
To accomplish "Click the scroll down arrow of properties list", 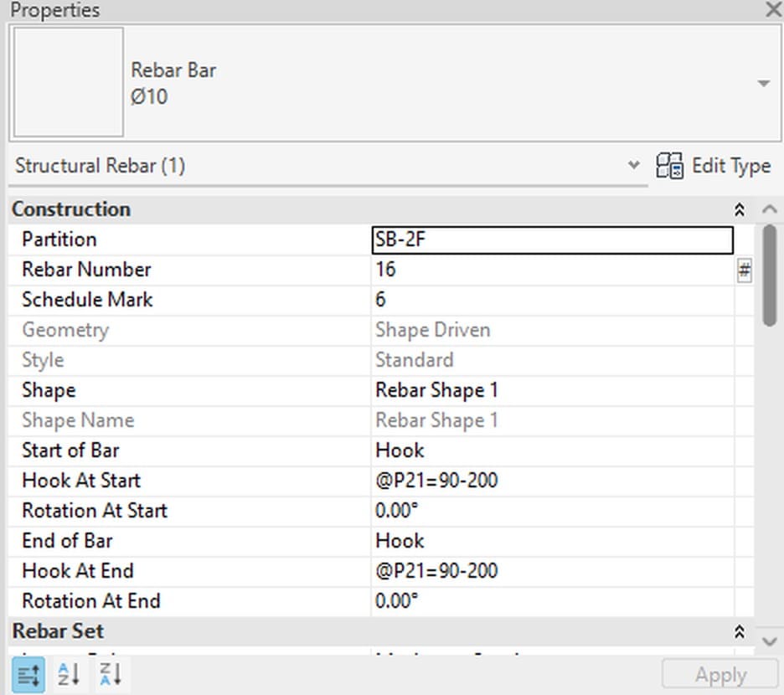I will coord(770,641).
